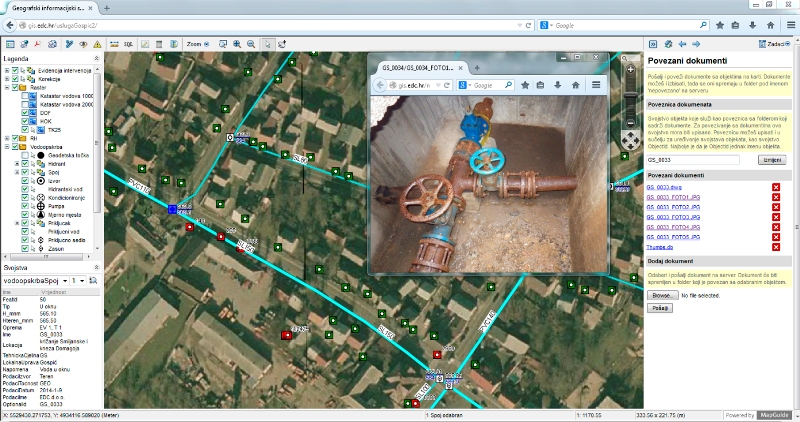This screenshot has height=422, width=800.
Task: Open the Zoom dropdown in toolbar
Action: [x=197, y=44]
